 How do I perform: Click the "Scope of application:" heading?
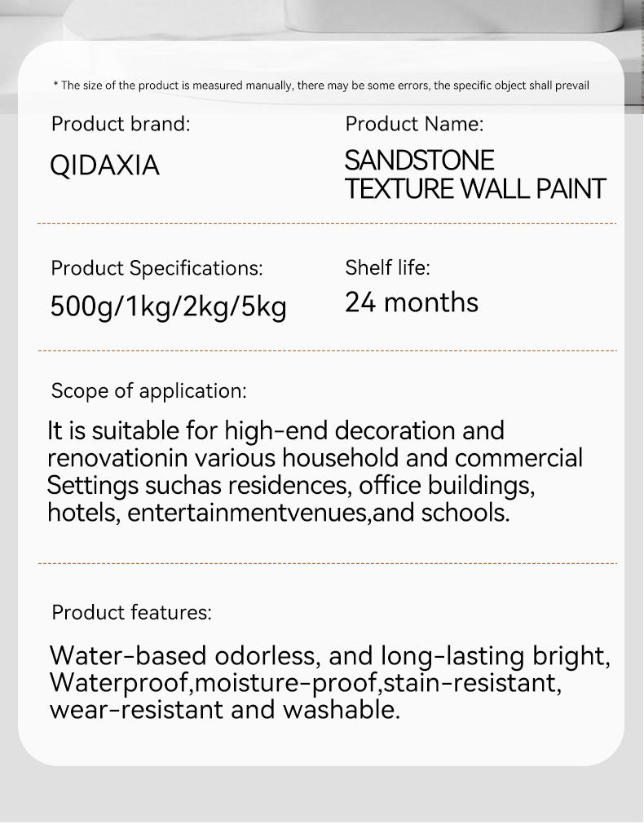coord(148,391)
